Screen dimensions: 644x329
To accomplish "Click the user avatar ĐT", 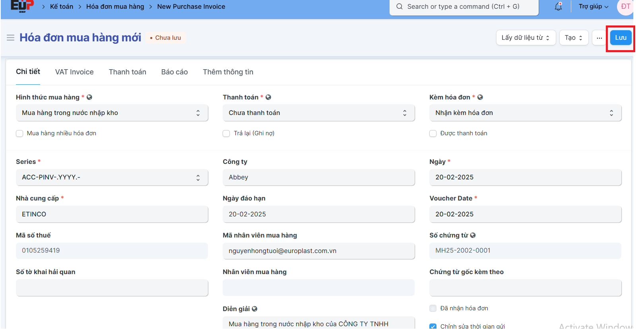I will coord(625,7).
